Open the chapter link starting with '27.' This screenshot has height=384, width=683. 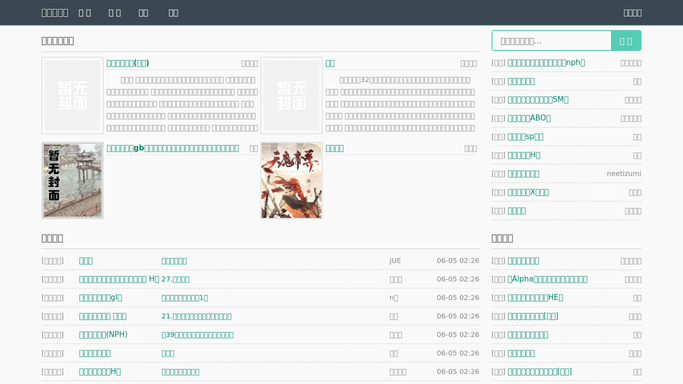pos(176,279)
